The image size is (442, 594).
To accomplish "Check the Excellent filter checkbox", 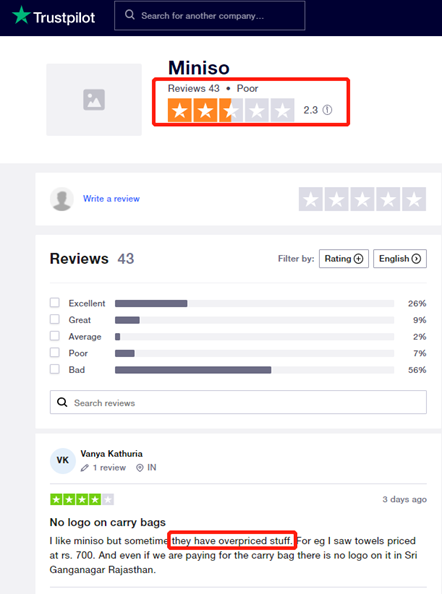I will click(55, 303).
